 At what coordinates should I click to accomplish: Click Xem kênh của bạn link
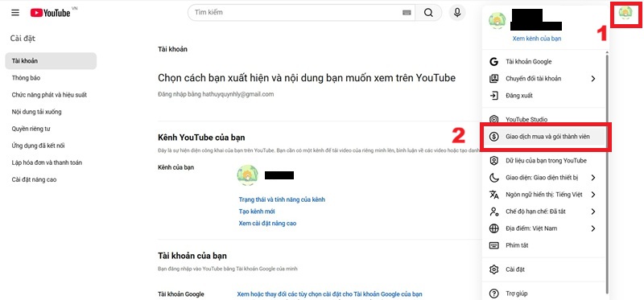(537, 39)
